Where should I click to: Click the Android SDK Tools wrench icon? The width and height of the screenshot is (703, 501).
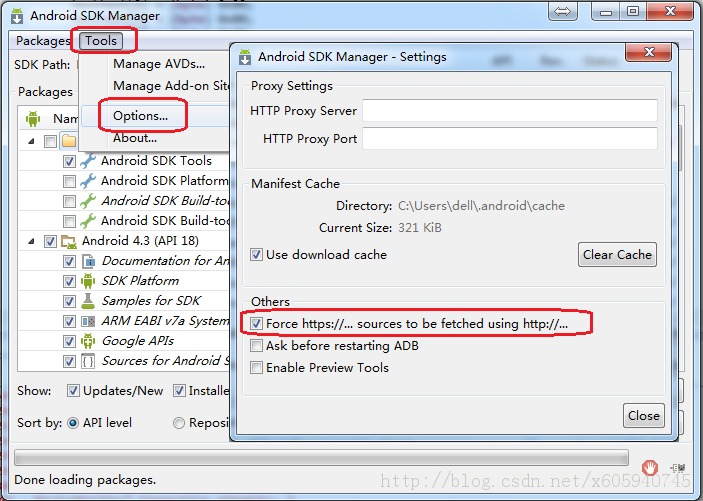click(88, 161)
